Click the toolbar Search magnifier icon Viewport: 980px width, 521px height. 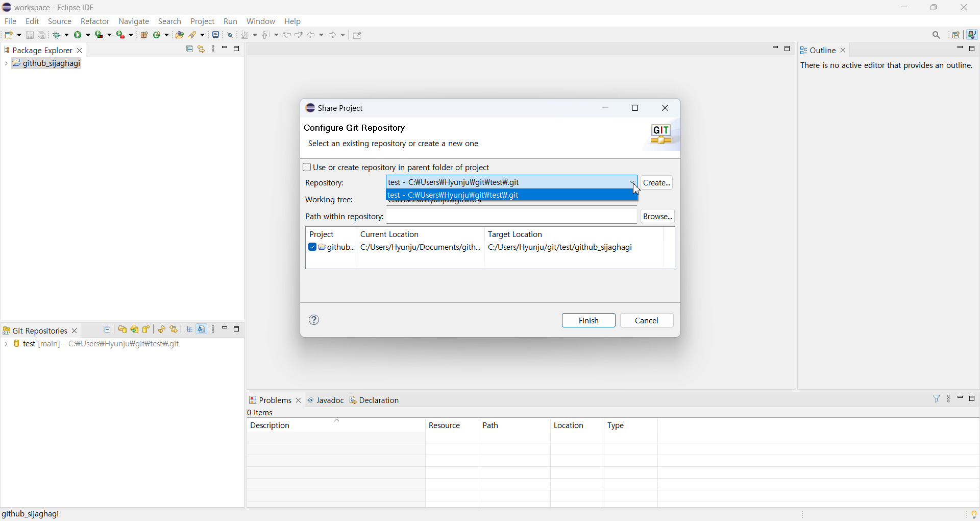[x=937, y=35]
